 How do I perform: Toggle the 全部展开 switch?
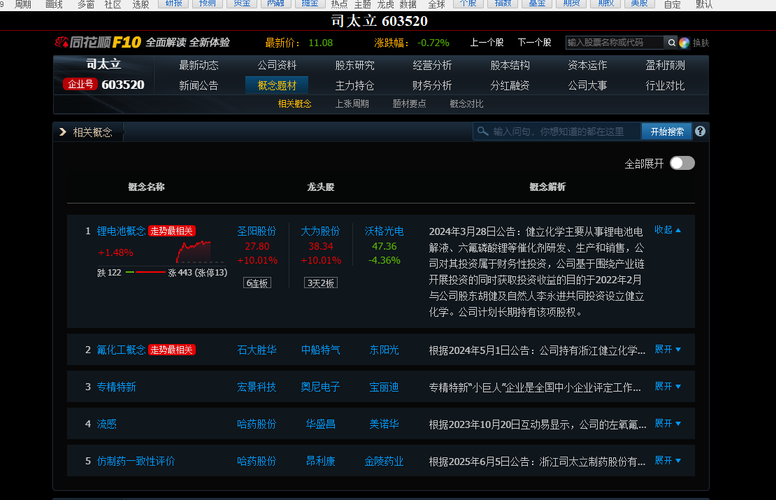coord(682,163)
